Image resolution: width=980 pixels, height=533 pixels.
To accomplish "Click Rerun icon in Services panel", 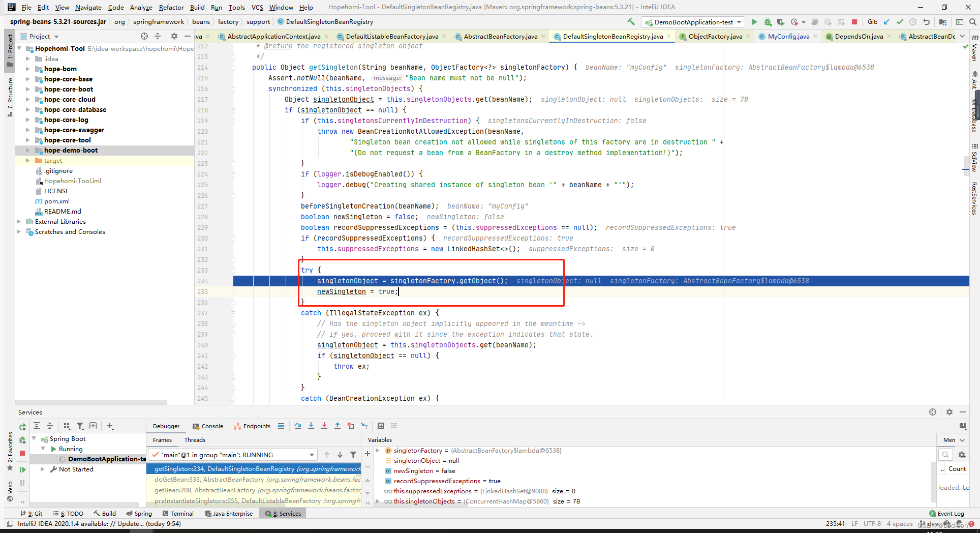I will pos(22,427).
